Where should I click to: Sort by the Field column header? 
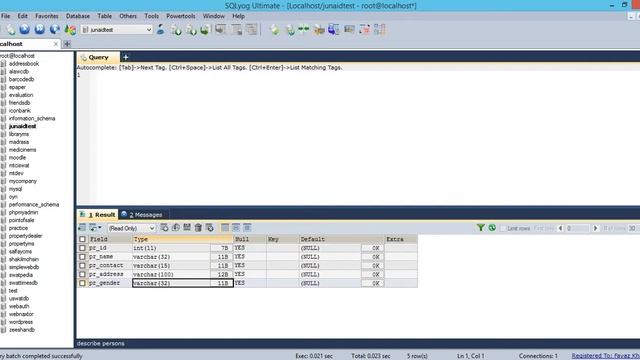[x=110, y=239]
